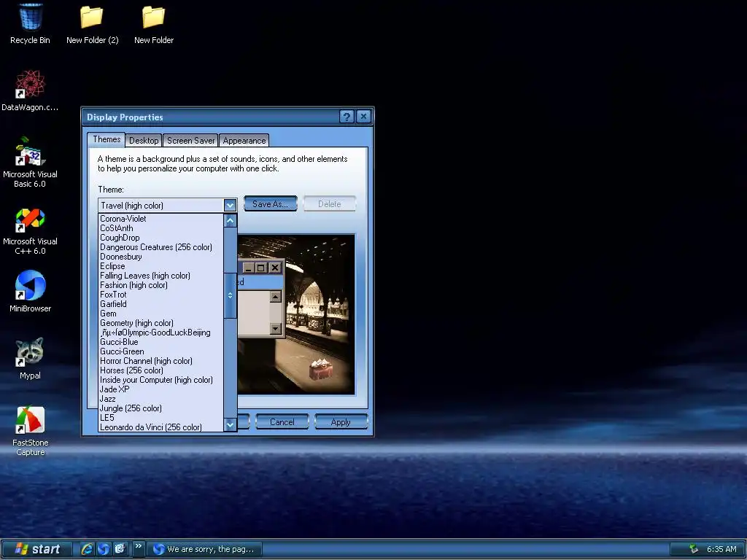Viewport: 747px width, 560px height.
Task: Open the Start menu
Action: pyautogui.click(x=38, y=549)
